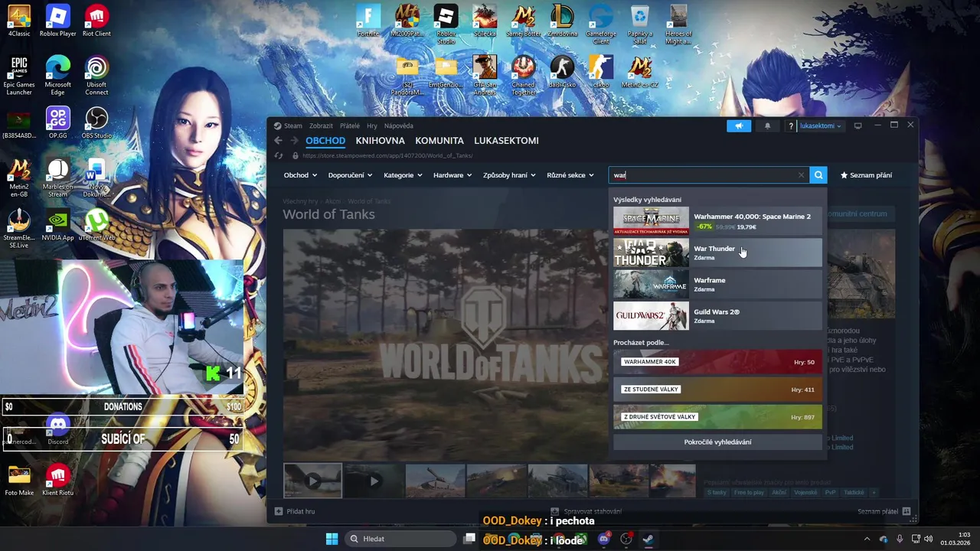
Task: Open the Přátelé menu
Action: point(350,126)
